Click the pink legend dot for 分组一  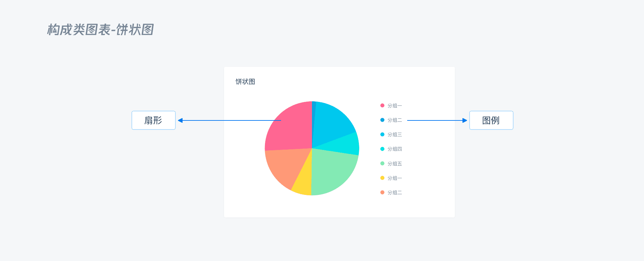382,106
